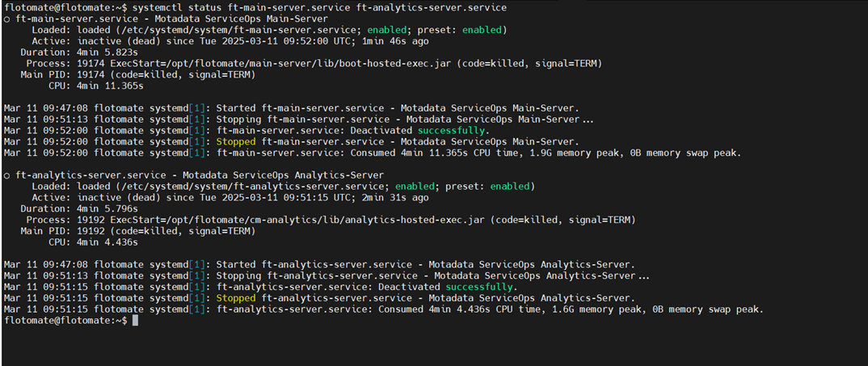Click the status circle beside ft-main-server.service header
The width and height of the screenshot is (868, 366).
[7, 19]
